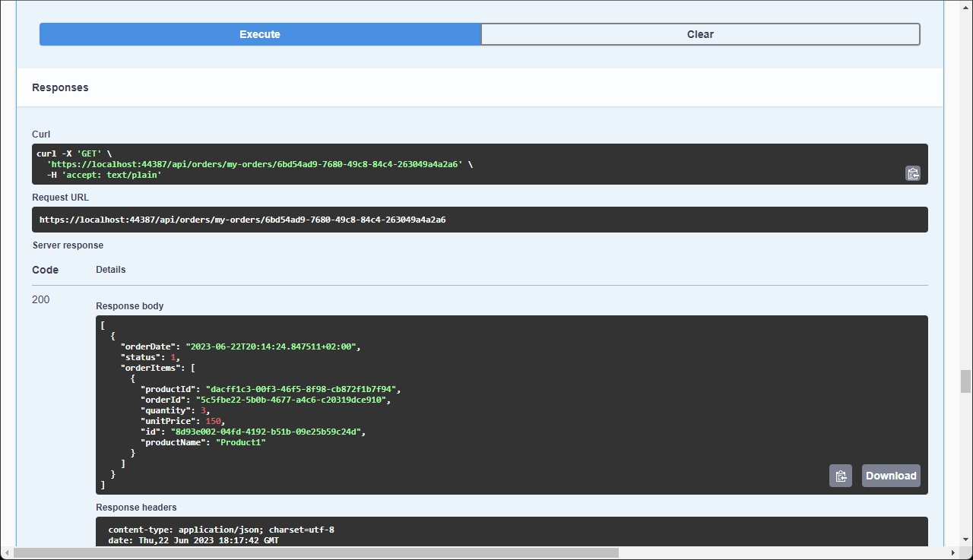The image size is (973, 560).
Task: Click the Code column header
Action: (45, 270)
